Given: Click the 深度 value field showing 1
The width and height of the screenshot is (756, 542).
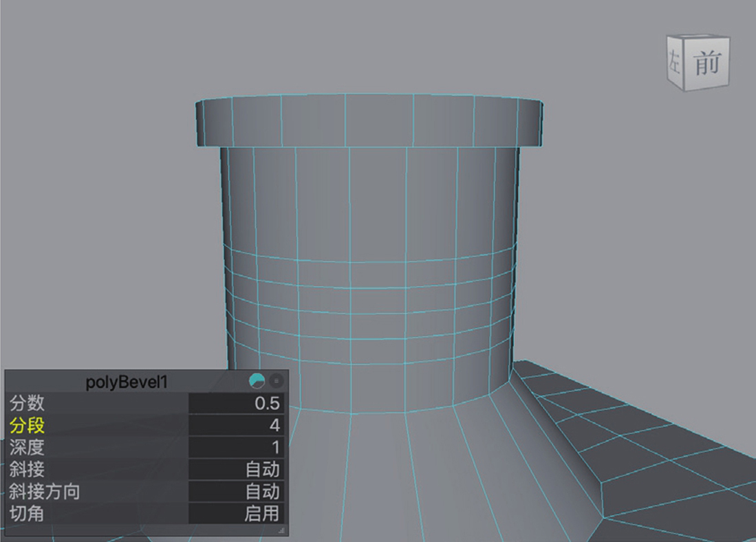Looking at the screenshot, I should click(x=236, y=448).
